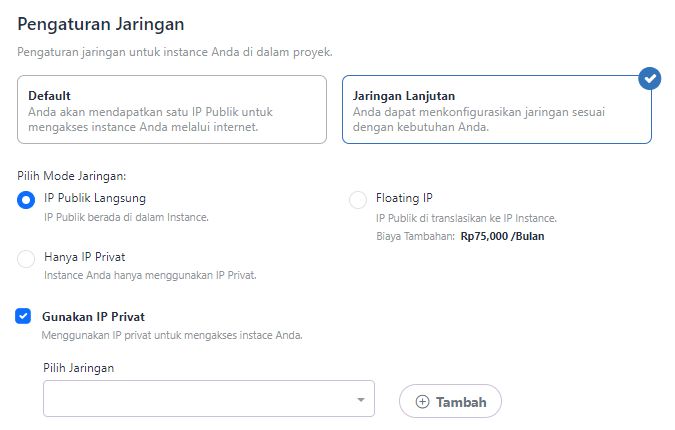
Task: Click the plus icon beside Tambah
Action: tap(422, 402)
